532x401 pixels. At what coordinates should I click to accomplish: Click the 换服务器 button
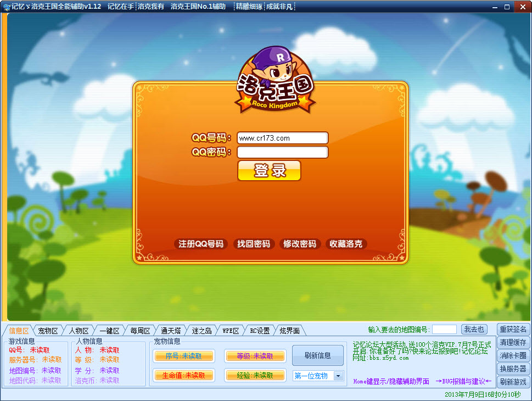(513, 369)
